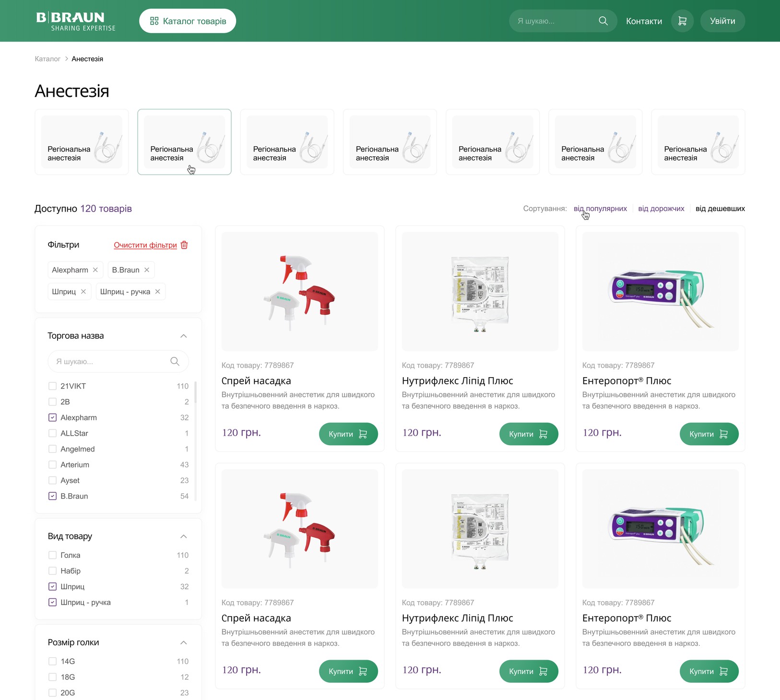Click the upper Ентеропорт Плюс product title
Image resolution: width=780 pixels, height=700 pixels.
(626, 381)
